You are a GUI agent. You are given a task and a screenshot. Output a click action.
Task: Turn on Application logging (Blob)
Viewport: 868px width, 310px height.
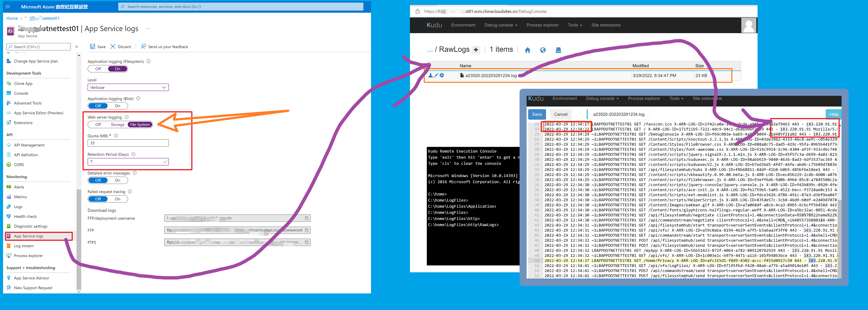point(118,106)
